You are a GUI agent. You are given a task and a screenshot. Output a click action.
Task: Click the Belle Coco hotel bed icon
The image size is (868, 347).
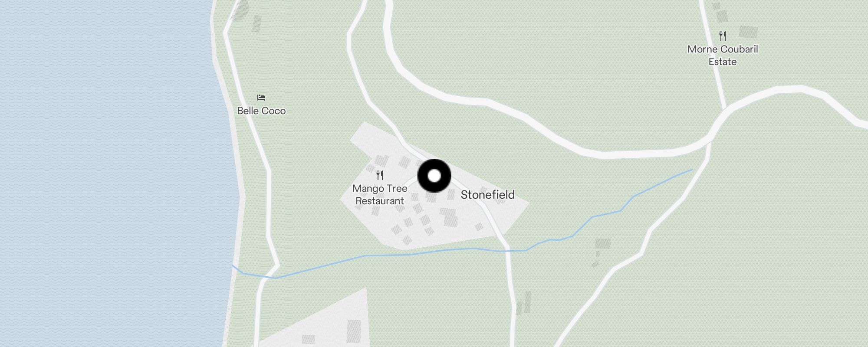261,98
